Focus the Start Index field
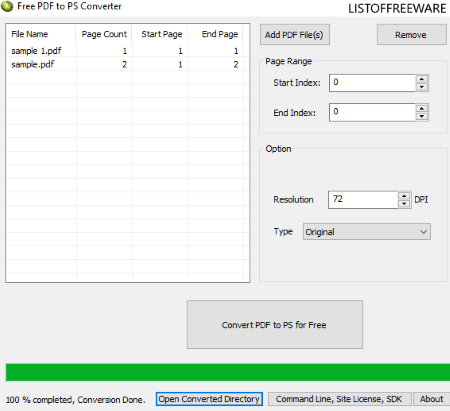This screenshot has width=450, height=411. click(x=372, y=83)
